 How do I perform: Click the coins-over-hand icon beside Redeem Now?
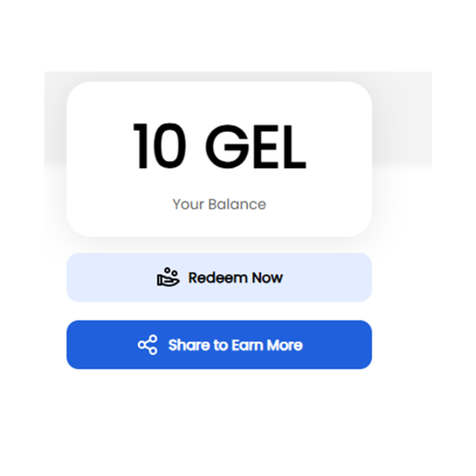pos(168,277)
